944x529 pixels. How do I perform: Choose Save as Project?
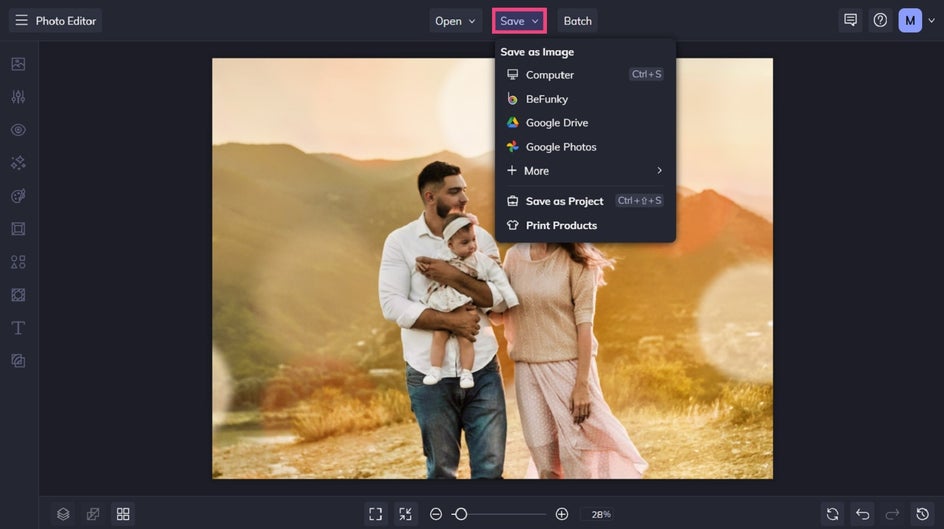pos(585,201)
